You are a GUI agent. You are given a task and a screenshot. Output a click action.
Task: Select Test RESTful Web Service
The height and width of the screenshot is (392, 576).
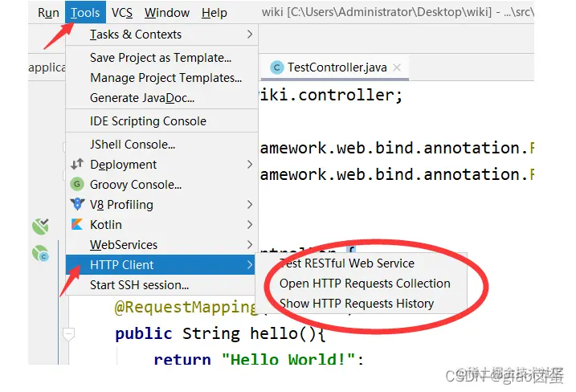[362, 263]
